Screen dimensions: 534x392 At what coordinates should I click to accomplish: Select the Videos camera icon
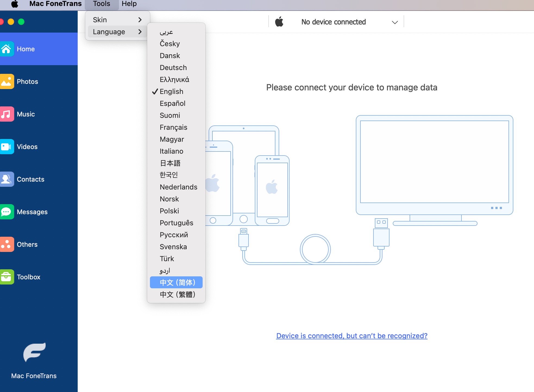(x=7, y=147)
